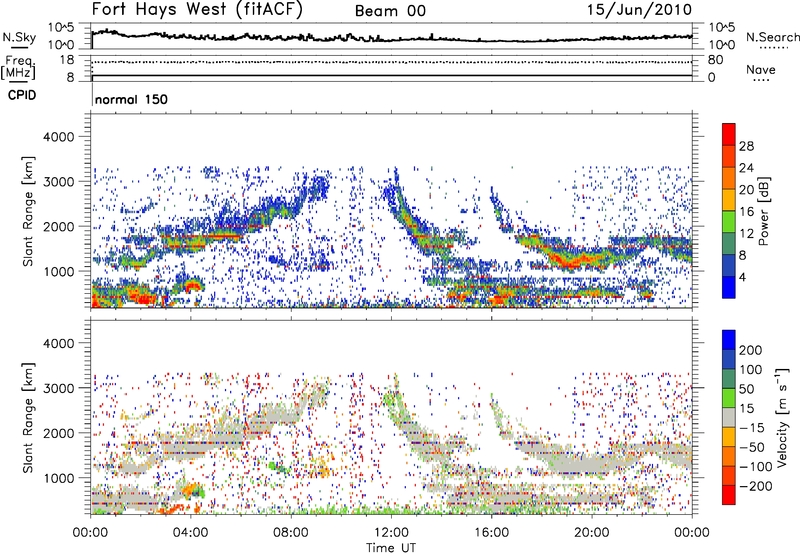Pick the yellow segment of power color bar
This screenshot has height=554, width=800.
tap(729, 199)
